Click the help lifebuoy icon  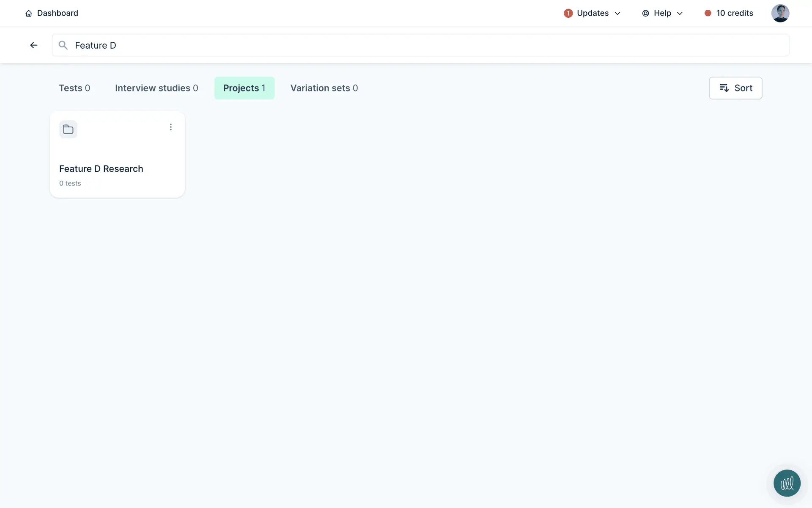(x=645, y=14)
